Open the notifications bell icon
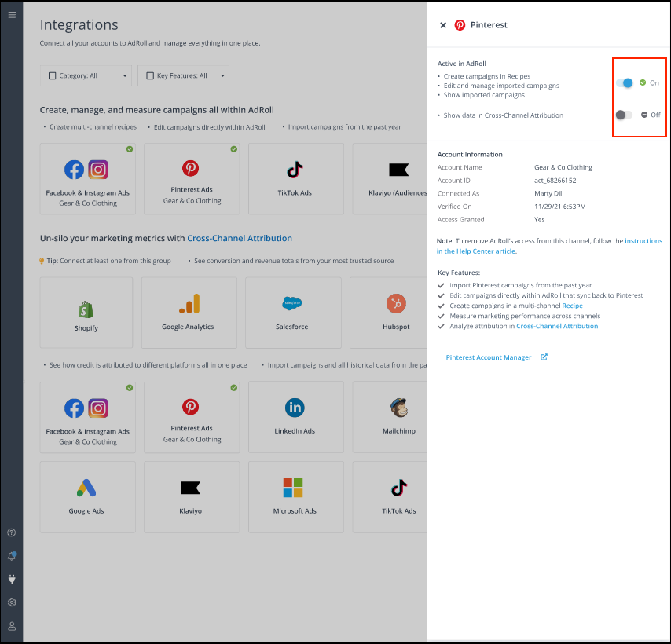 pos(12,556)
